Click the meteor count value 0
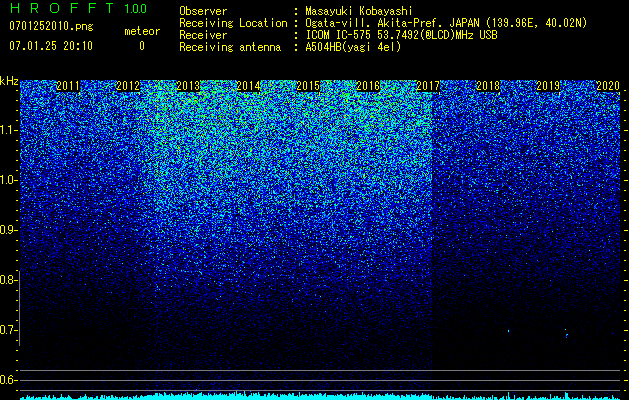The image size is (629, 400). click(142, 46)
